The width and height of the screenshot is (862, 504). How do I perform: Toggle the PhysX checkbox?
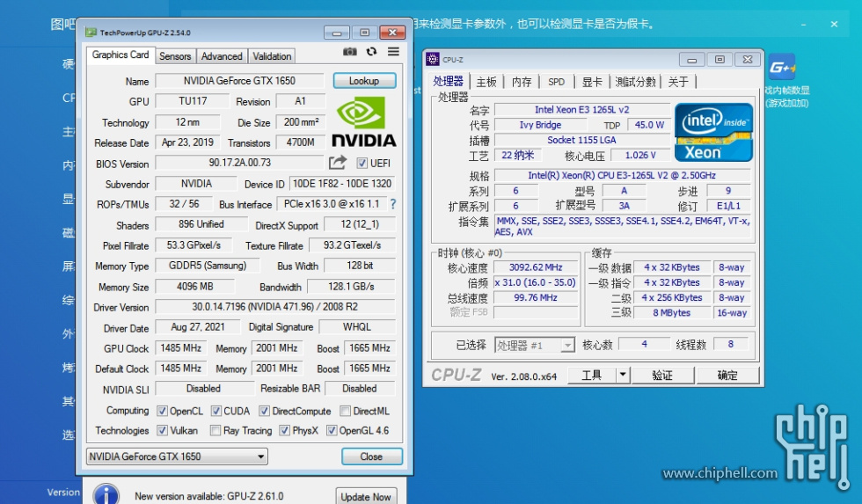point(284,430)
